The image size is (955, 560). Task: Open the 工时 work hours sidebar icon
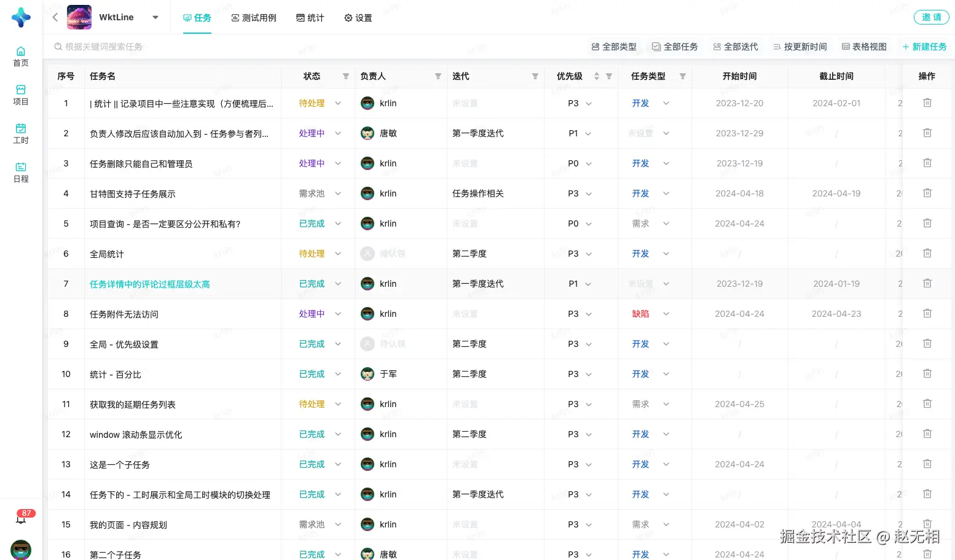(21, 134)
